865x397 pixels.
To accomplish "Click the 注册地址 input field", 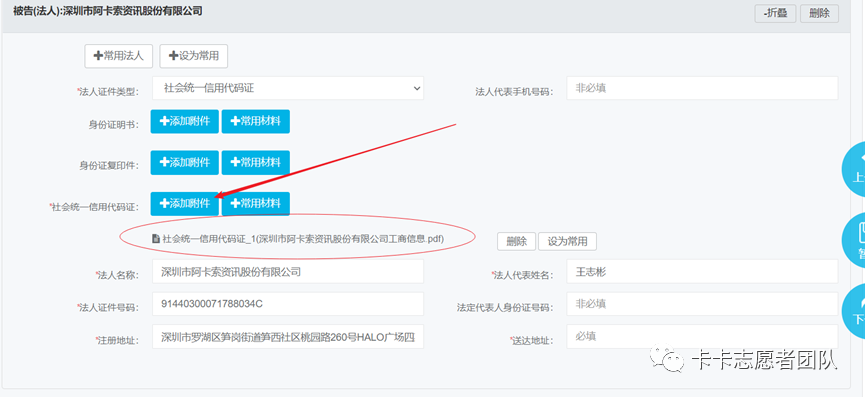I will click(x=287, y=337).
